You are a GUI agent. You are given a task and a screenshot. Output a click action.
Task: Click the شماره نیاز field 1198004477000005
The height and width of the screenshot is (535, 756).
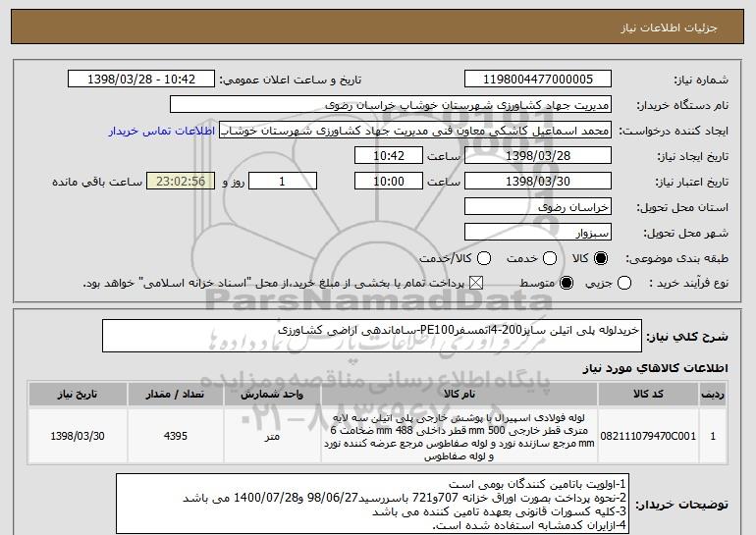[x=538, y=80]
